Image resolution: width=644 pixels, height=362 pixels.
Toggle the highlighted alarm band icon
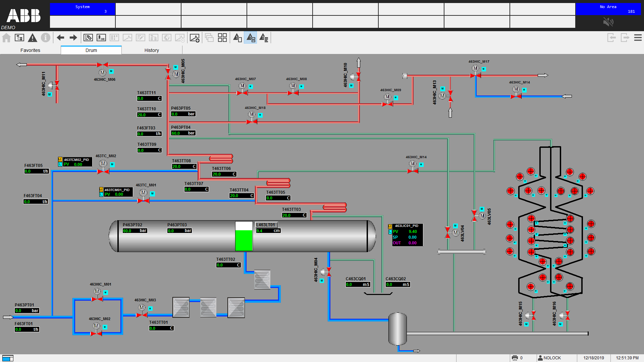(251, 38)
